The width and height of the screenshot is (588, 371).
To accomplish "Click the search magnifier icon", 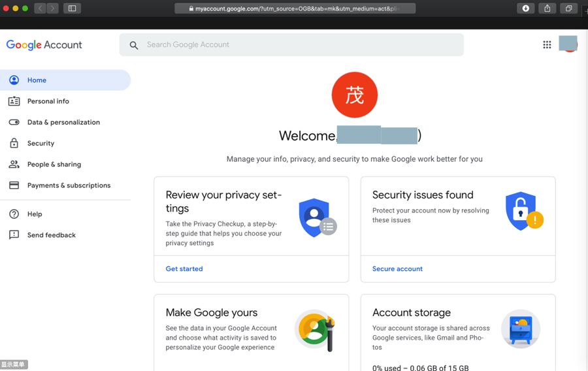I will tap(134, 45).
